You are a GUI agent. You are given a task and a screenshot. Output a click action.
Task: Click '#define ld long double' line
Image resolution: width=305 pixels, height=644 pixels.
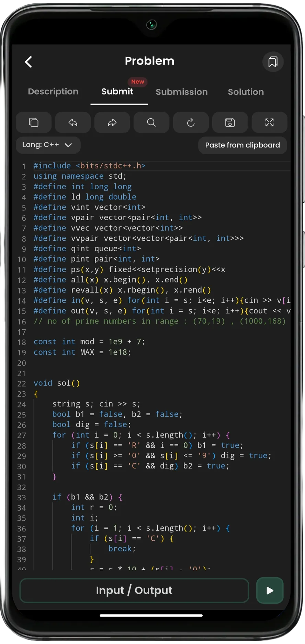tap(85, 197)
